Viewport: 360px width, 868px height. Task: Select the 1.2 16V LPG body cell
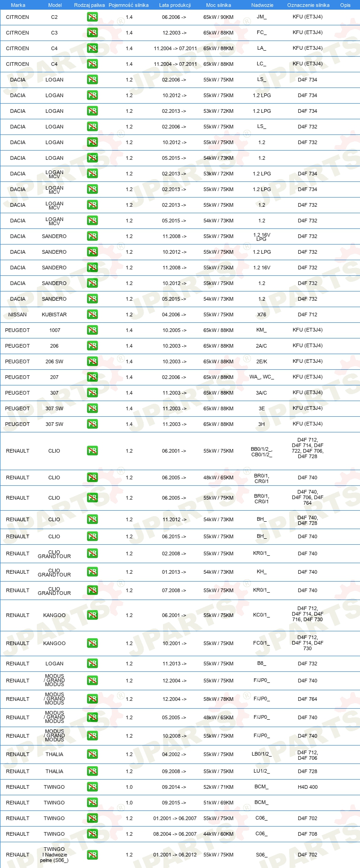point(261,237)
